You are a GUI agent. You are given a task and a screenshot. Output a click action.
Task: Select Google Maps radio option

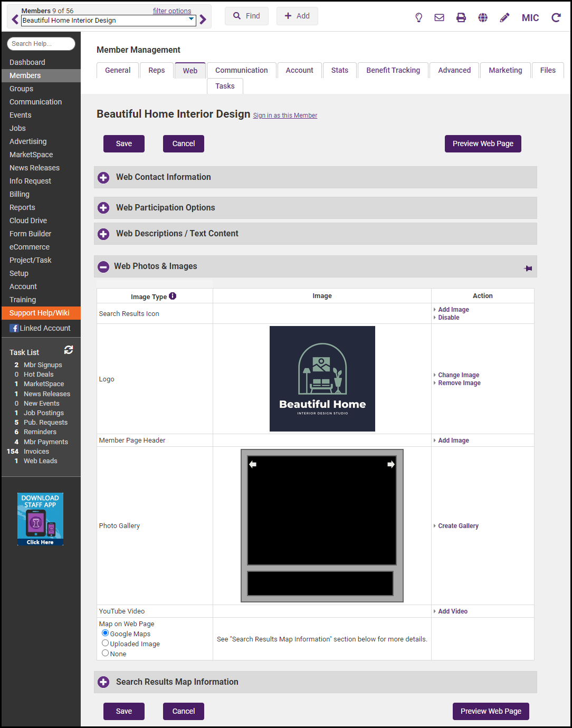coord(106,633)
